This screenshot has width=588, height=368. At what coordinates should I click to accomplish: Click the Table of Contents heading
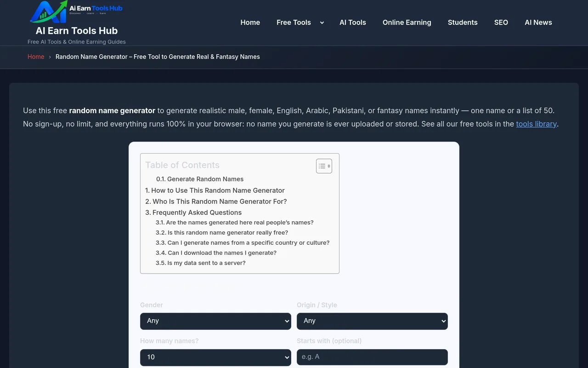coord(182,165)
